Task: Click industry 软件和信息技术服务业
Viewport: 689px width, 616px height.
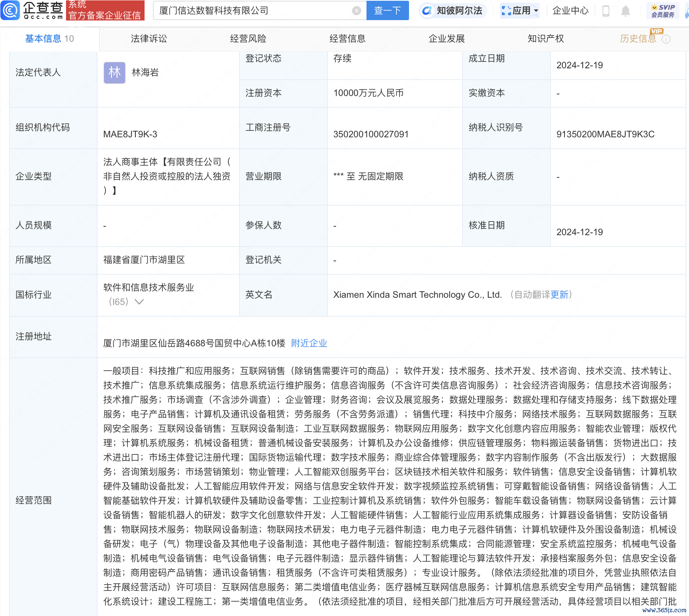Action: 148,288
